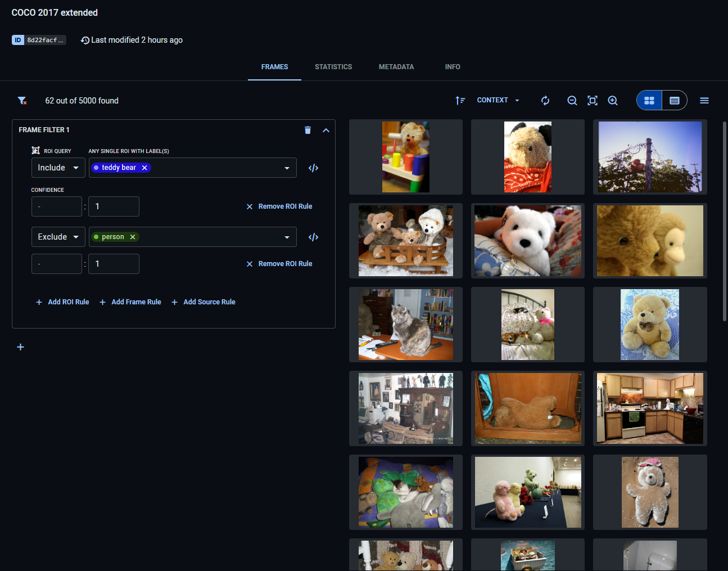
Task: Clear all filters with the funnel icon
Action: pos(22,101)
